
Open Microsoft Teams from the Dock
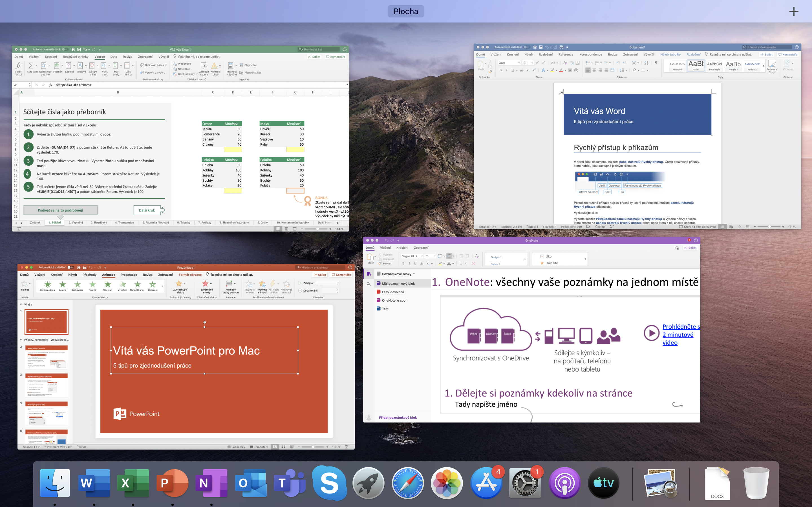[x=289, y=483]
